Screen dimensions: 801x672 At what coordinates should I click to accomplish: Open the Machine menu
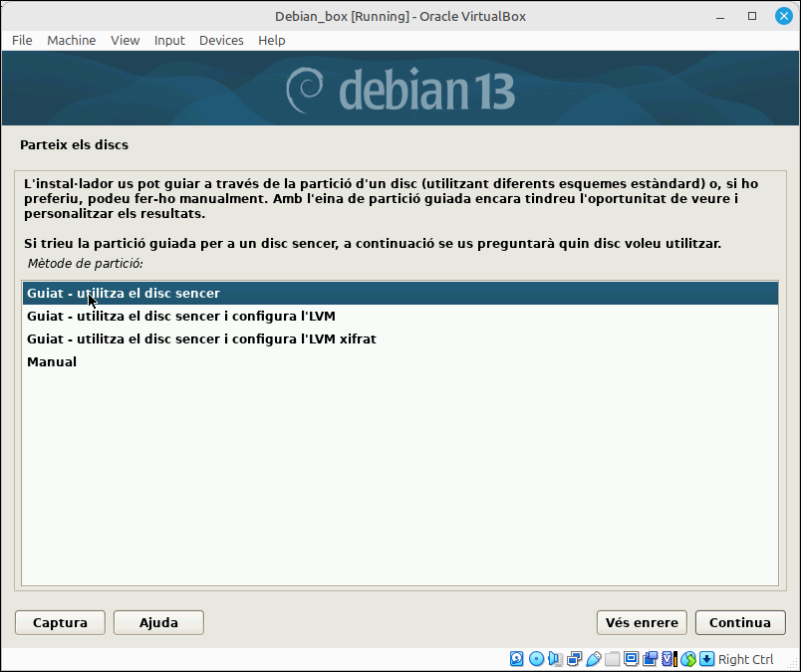(x=72, y=41)
